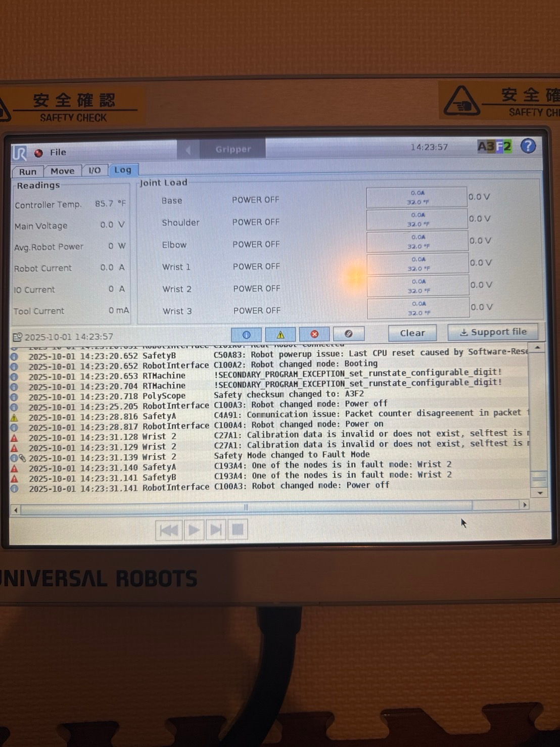Click the A3F2 safety checksum indicator
The width and height of the screenshot is (560, 747).
[494, 147]
